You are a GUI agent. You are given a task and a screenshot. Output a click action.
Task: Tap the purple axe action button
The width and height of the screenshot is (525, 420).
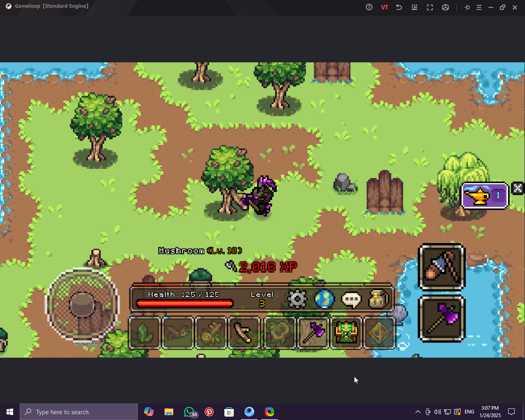(441, 319)
